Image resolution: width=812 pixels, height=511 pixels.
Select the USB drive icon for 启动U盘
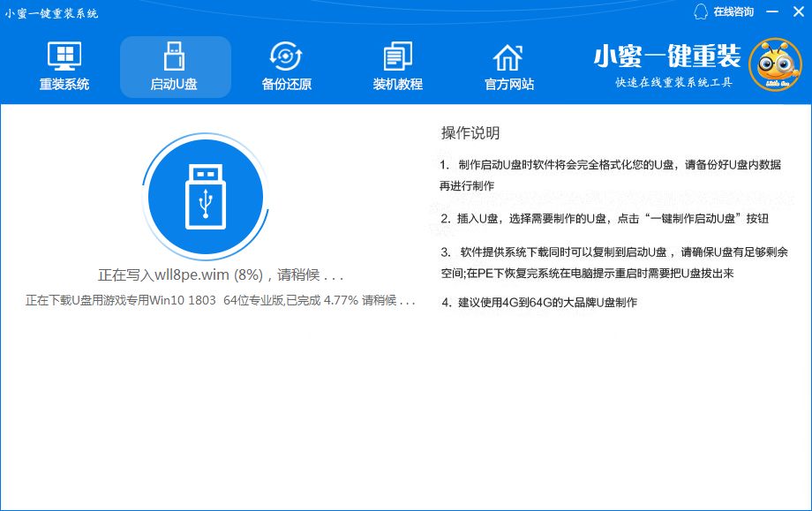pyautogui.click(x=175, y=56)
